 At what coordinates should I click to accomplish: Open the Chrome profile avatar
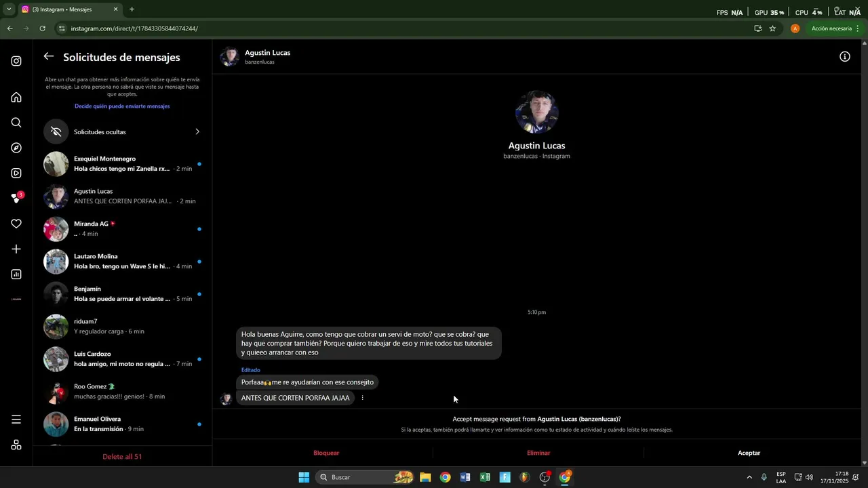pyautogui.click(x=795, y=28)
